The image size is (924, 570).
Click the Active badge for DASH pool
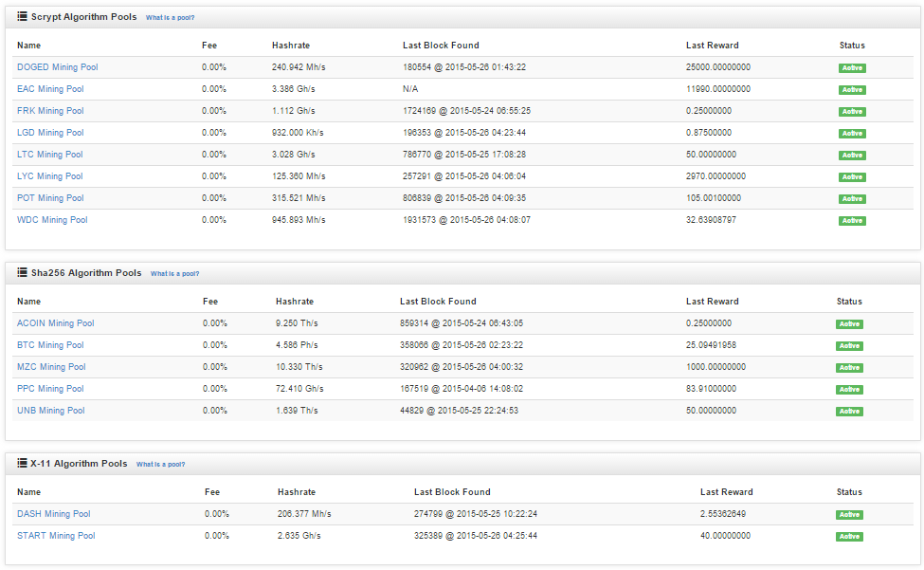click(x=849, y=515)
